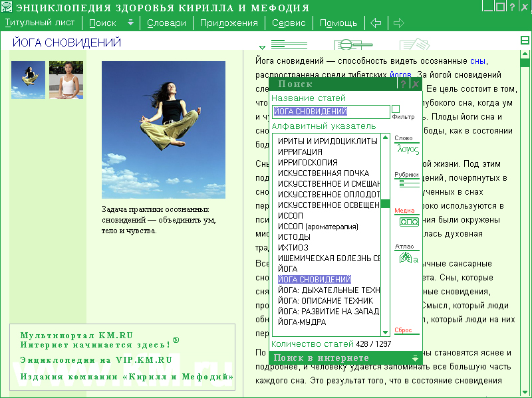Enable the Фильтр checkbox
Screen dimensions: 532x398
[396, 109]
